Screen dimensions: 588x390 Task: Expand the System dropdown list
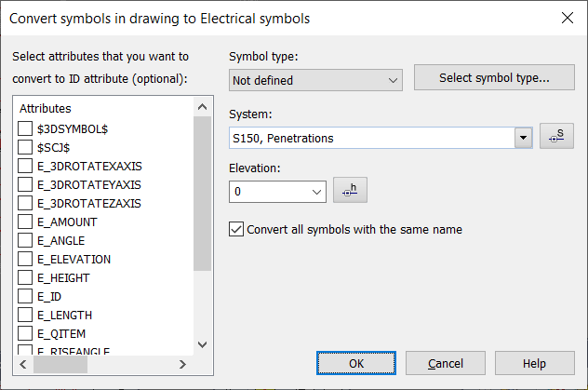click(524, 139)
